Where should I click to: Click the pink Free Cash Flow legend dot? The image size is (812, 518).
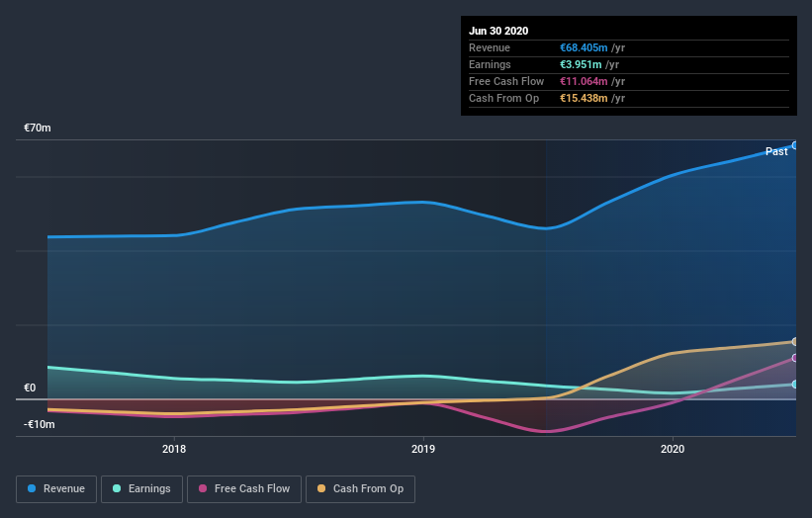click(203, 488)
